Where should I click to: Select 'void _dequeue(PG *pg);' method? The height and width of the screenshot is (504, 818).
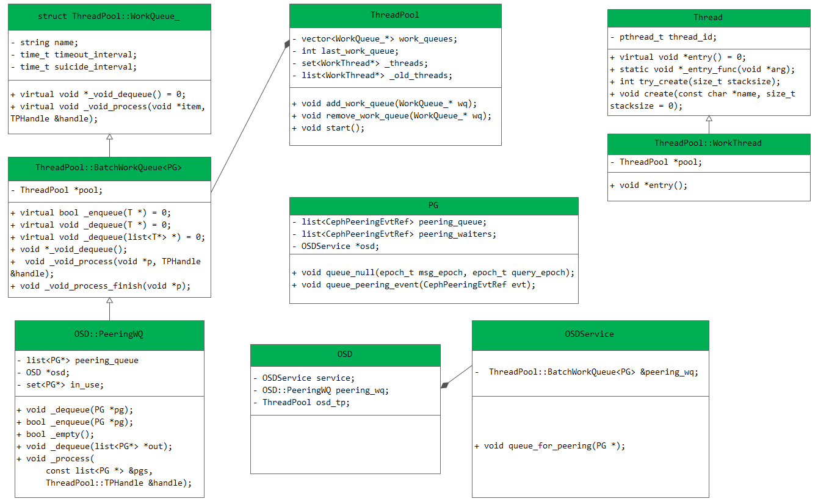[76, 409]
